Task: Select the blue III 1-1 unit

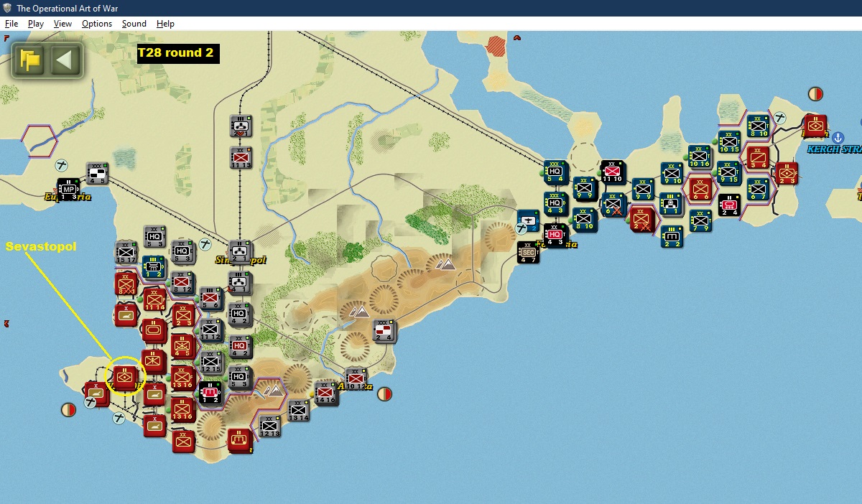Action: click(x=672, y=204)
